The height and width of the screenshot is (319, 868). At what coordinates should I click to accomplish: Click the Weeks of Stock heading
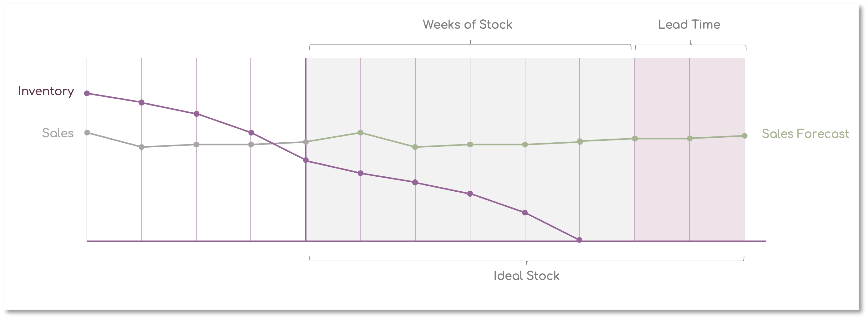click(x=467, y=25)
